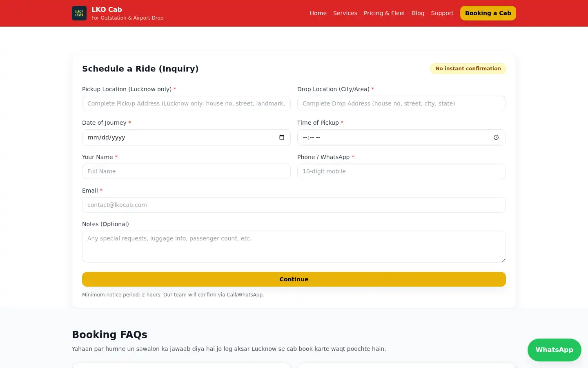Open Pricing & Fleet page
588x368 pixels.
(x=384, y=13)
